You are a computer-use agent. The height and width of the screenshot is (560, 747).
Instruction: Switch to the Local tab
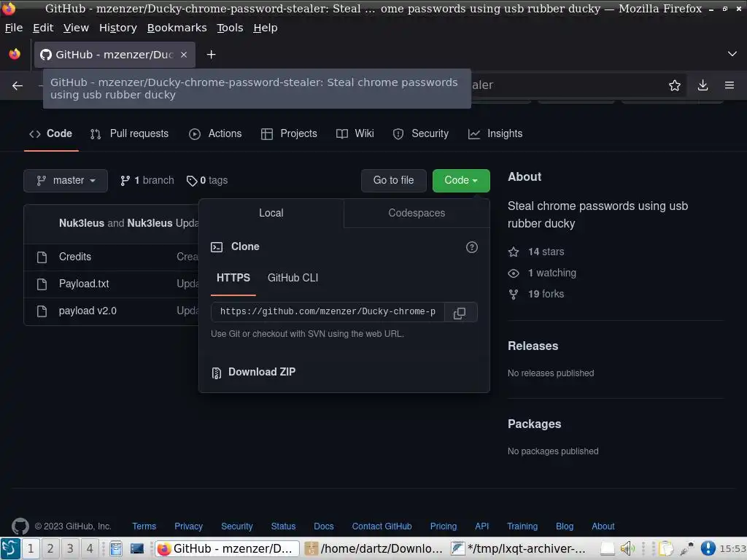271,213
